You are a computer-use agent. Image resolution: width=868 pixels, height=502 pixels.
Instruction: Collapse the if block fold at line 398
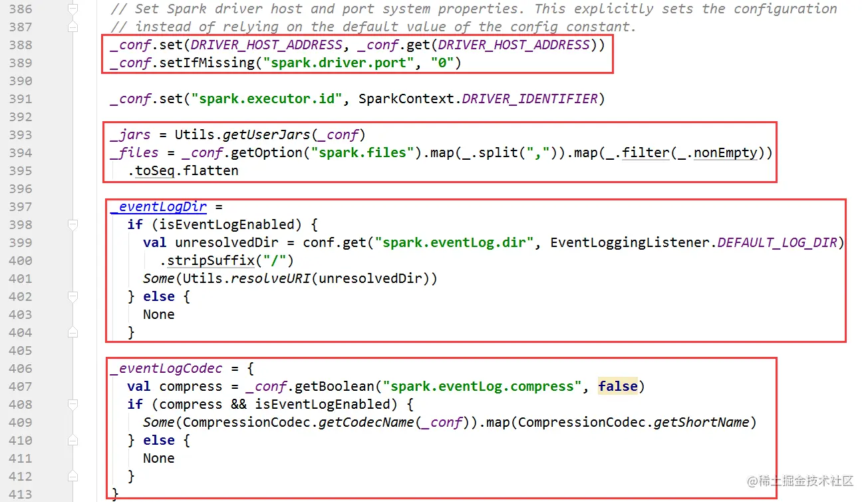click(x=73, y=225)
